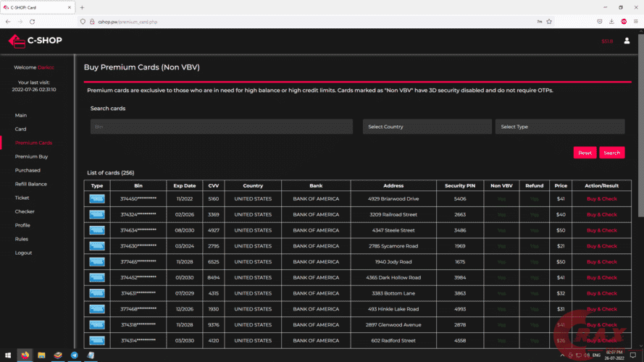Click the Firefox icon in the taskbar

(x=25, y=355)
